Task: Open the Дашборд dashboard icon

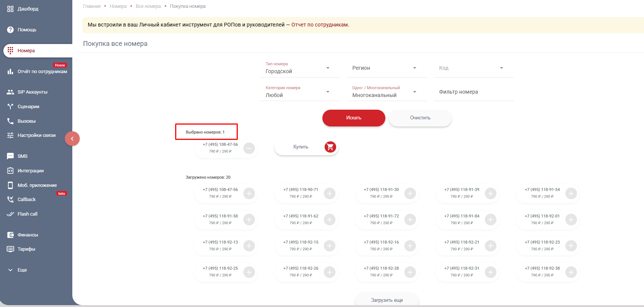Action: (x=10, y=9)
